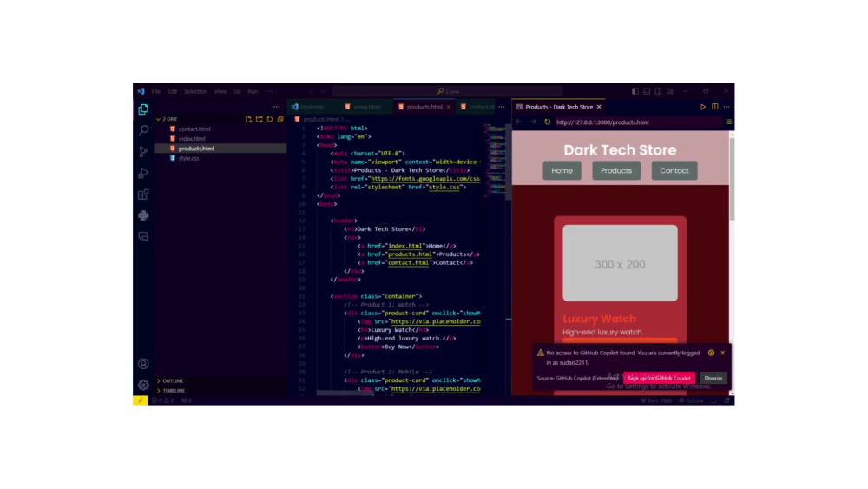This screenshot has height=489, width=868.
Task: Reload the preview browser page
Action: [x=548, y=122]
